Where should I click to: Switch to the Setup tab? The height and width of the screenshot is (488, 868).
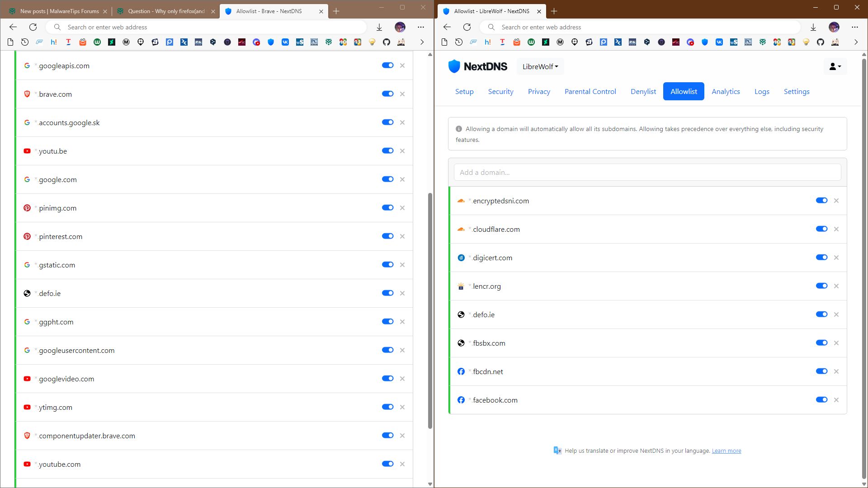(464, 91)
